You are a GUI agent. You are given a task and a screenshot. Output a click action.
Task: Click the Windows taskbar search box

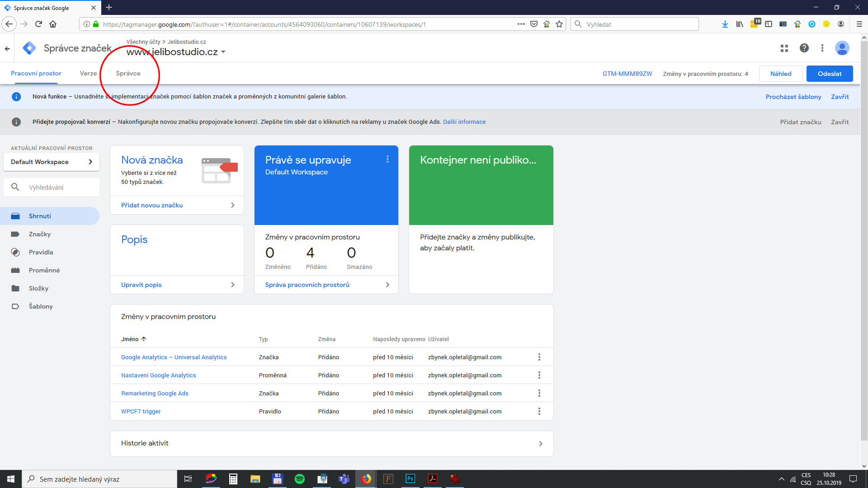coord(99,479)
